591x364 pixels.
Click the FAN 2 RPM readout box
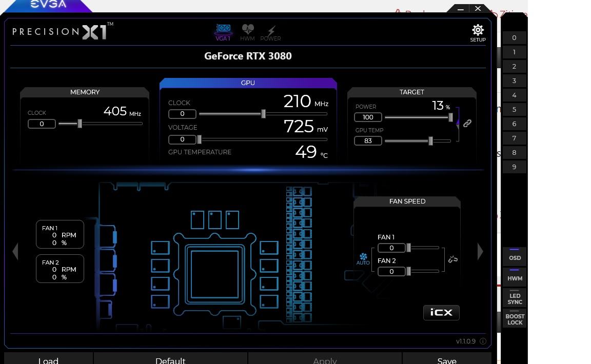[x=60, y=269]
